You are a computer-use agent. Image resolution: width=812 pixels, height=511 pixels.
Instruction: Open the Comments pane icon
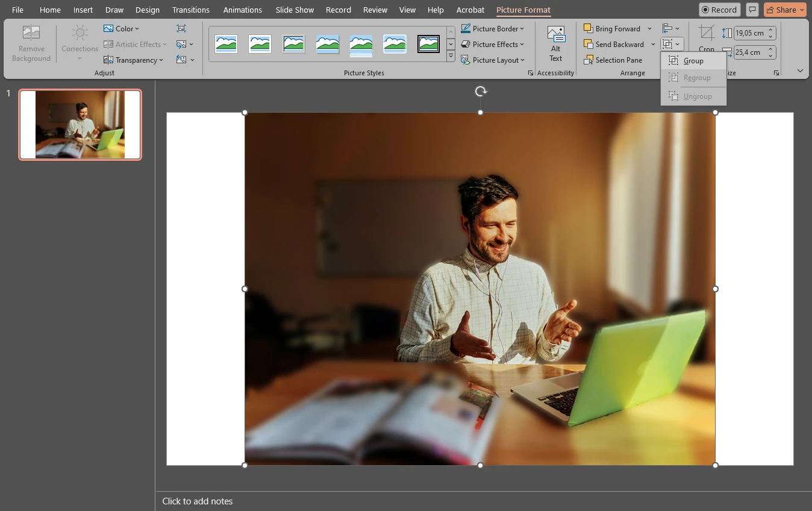752,10
